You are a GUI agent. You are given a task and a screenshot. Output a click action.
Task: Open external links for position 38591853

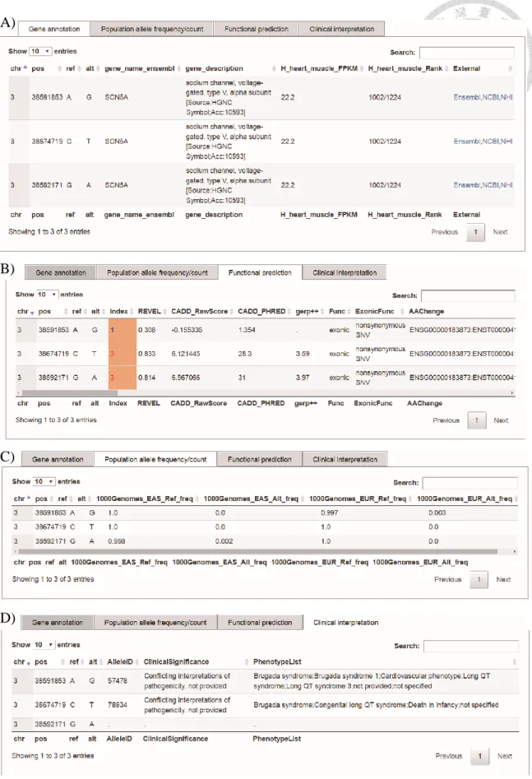click(x=483, y=97)
